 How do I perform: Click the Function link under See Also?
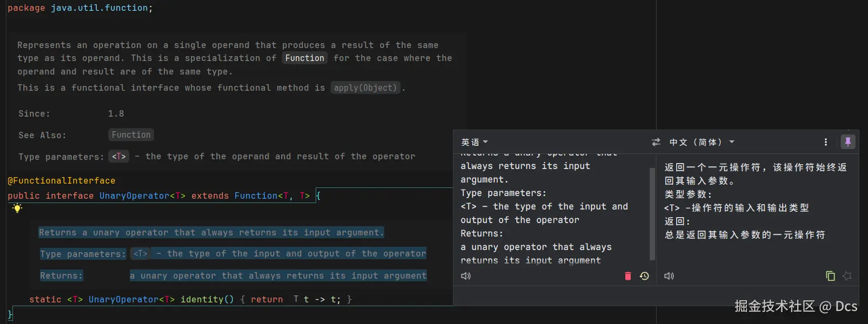(131, 135)
